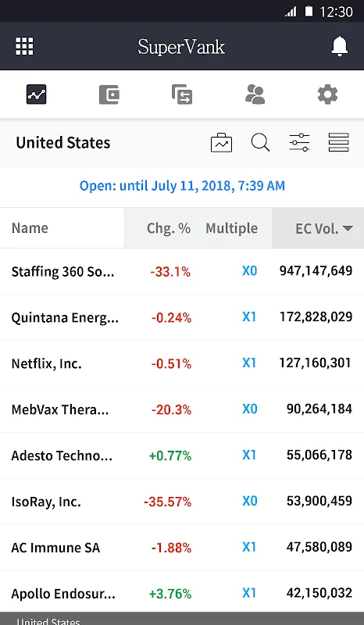Viewport: 364px width, 625px height.
Task: Sort by the Chg. % column header
Action: (x=169, y=228)
